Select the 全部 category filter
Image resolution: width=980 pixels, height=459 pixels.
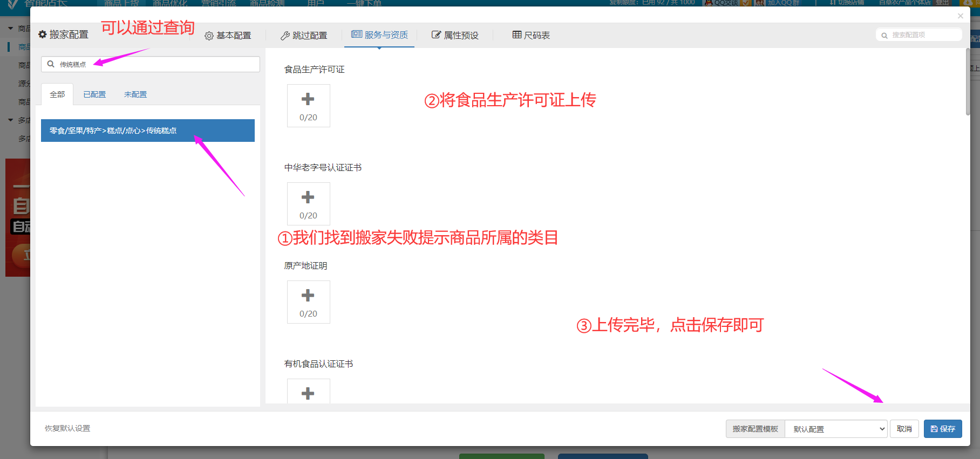[x=57, y=94]
